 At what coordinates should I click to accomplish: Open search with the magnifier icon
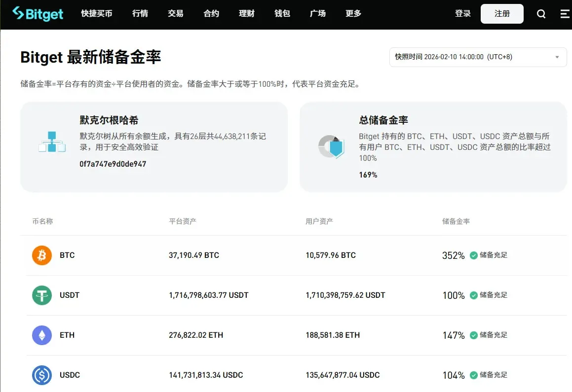(x=541, y=14)
